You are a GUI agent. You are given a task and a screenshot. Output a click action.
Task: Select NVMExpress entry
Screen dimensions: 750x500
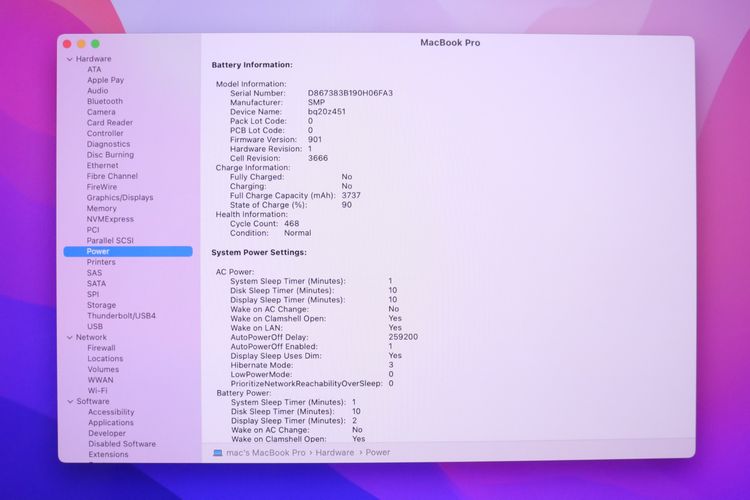[x=110, y=219]
